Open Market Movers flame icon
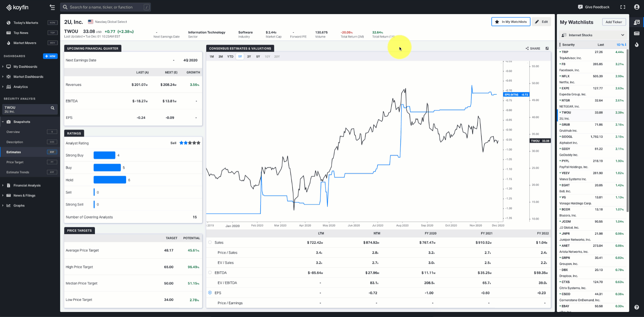Image resolution: width=644 pixels, height=317 pixels. pyautogui.click(x=9, y=43)
